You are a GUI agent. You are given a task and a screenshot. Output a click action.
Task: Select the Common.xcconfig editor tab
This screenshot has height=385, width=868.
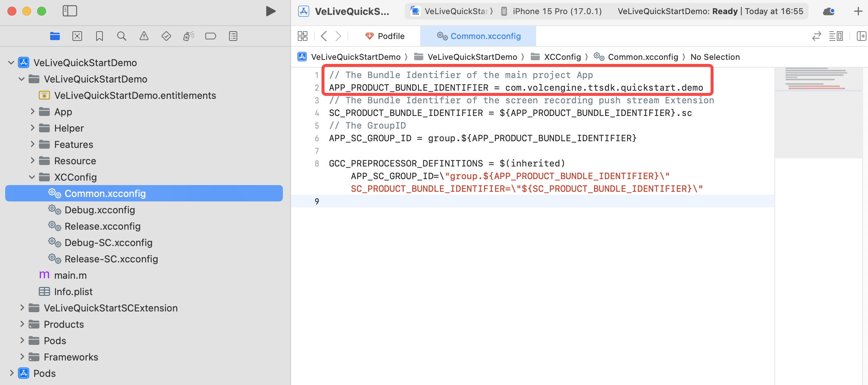tap(479, 36)
